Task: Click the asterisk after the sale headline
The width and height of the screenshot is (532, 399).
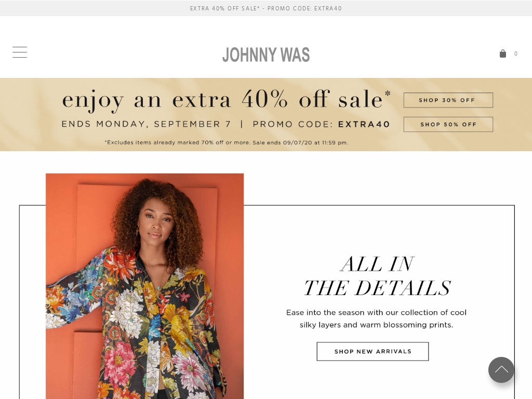Action: click(388, 93)
